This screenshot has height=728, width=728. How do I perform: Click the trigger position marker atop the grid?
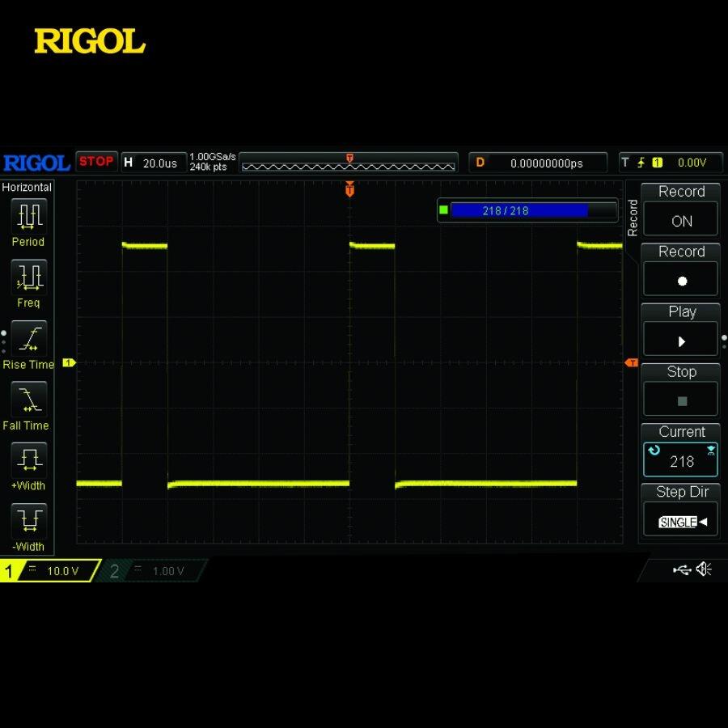point(349,189)
